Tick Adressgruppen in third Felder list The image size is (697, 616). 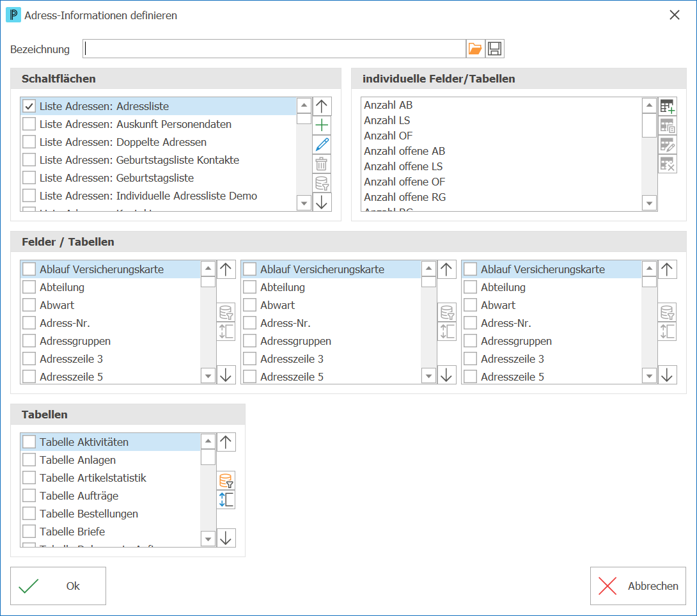pyautogui.click(x=470, y=341)
